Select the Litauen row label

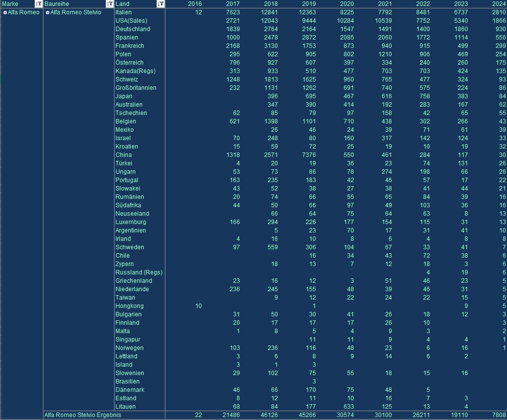coord(125,407)
